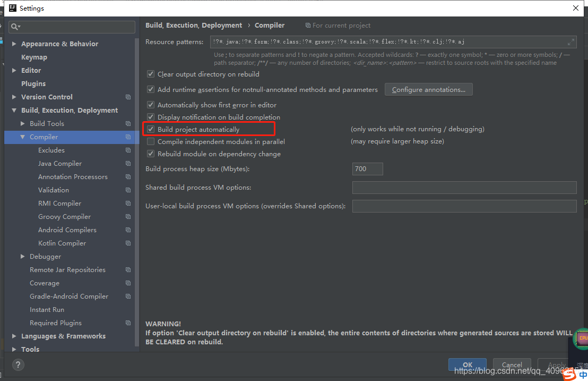Select Kotlin Compiler settings

pyautogui.click(x=62, y=243)
